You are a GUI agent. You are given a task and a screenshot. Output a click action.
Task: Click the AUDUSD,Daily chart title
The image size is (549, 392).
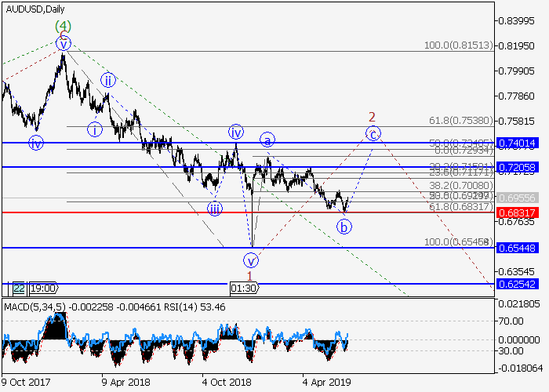coord(34,8)
